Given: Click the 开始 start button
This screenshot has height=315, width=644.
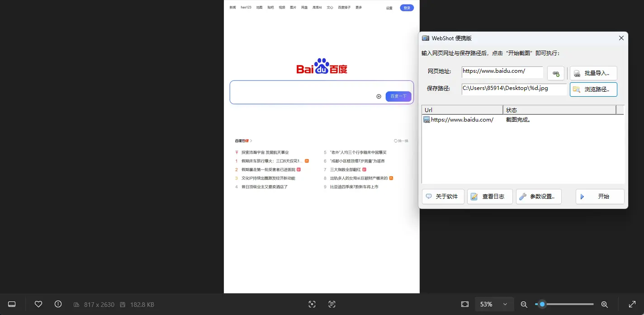Looking at the screenshot, I should tap(600, 197).
